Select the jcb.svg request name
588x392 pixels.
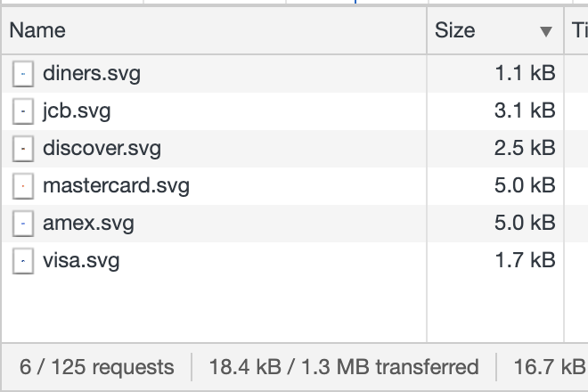(x=77, y=111)
